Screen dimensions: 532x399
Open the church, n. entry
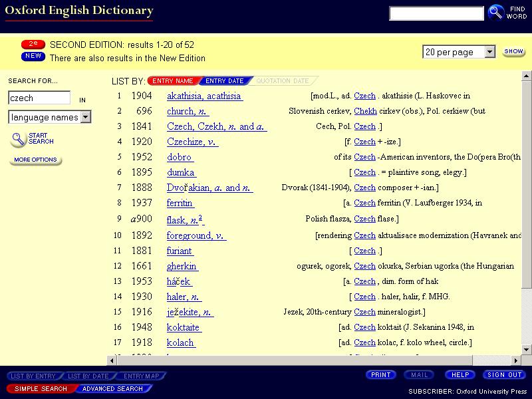click(188, 111)
